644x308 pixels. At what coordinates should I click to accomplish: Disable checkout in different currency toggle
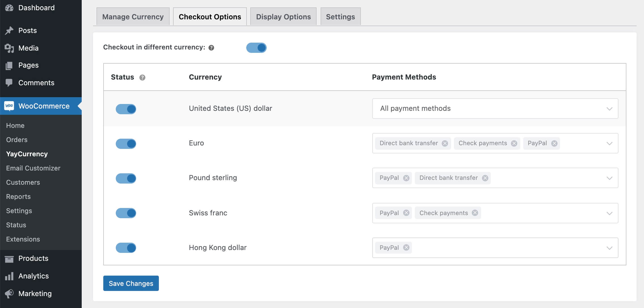[x=256, y=47]
